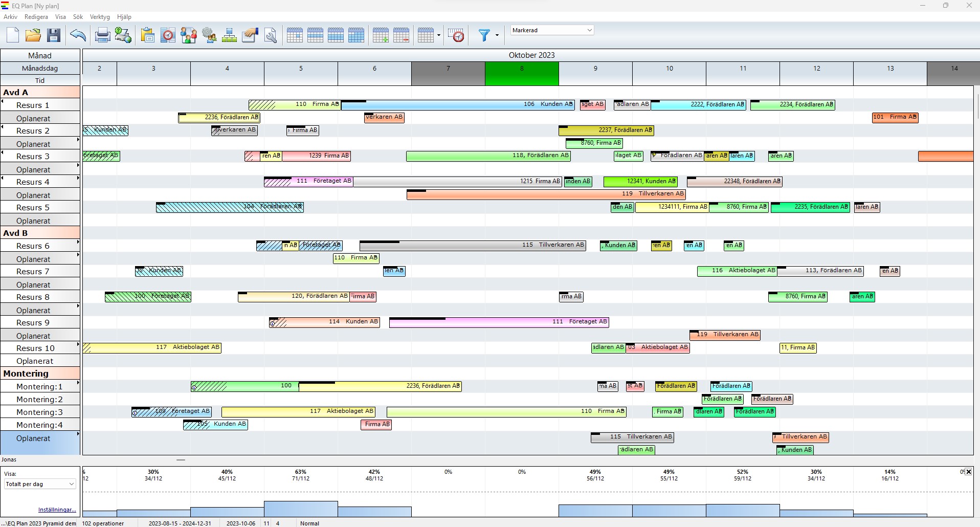Open the Totalt per dag dropdown

[39, 484]
